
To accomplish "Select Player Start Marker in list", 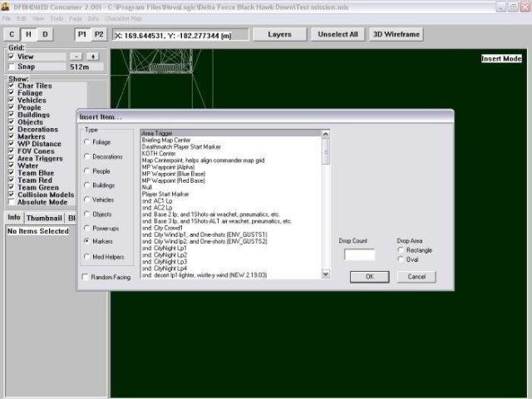I will tap(166, 195).
